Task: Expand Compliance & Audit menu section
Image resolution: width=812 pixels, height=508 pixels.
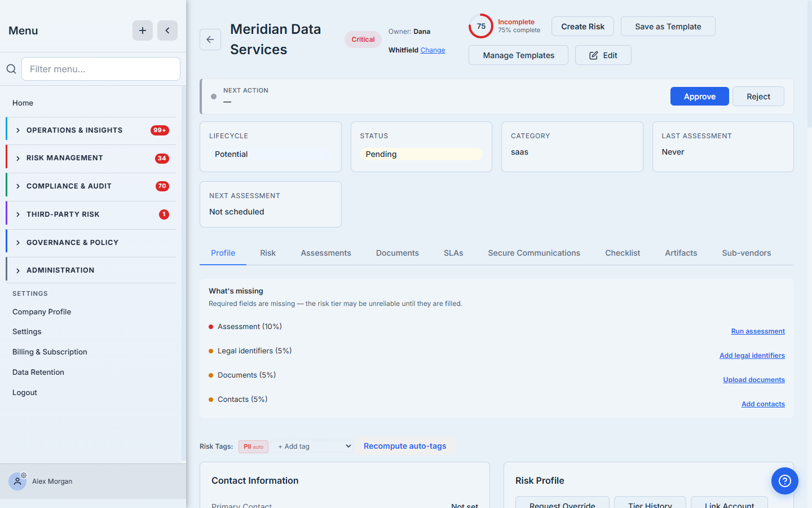Action: click(91, 186)
